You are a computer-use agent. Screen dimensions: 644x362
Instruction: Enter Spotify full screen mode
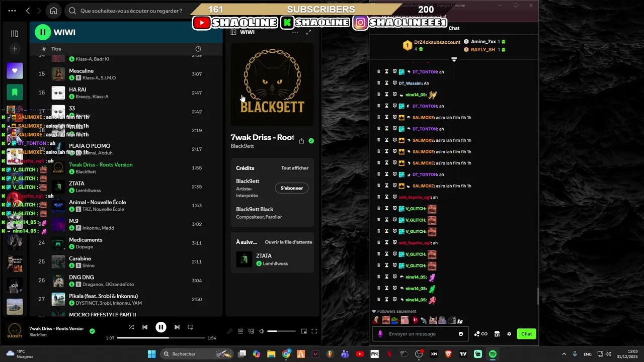pos(314,331)
